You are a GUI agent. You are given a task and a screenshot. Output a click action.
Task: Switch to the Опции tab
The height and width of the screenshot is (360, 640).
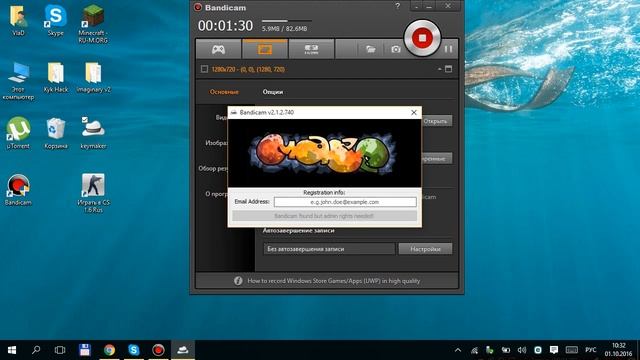[273, 92]
